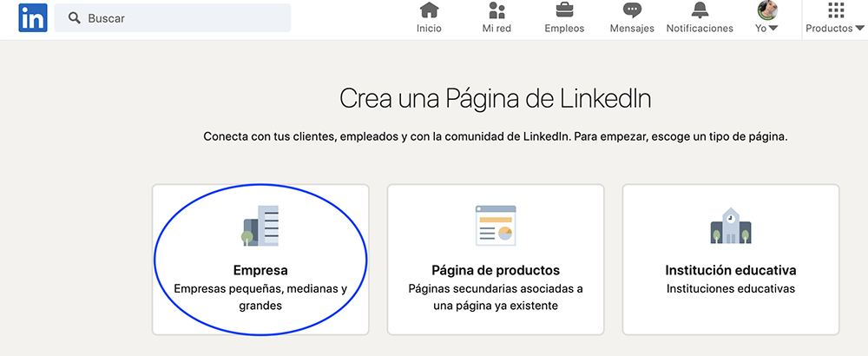Focus the Buscar search field
This screenshot has height=356, width=868.
(x=172, y=17)
